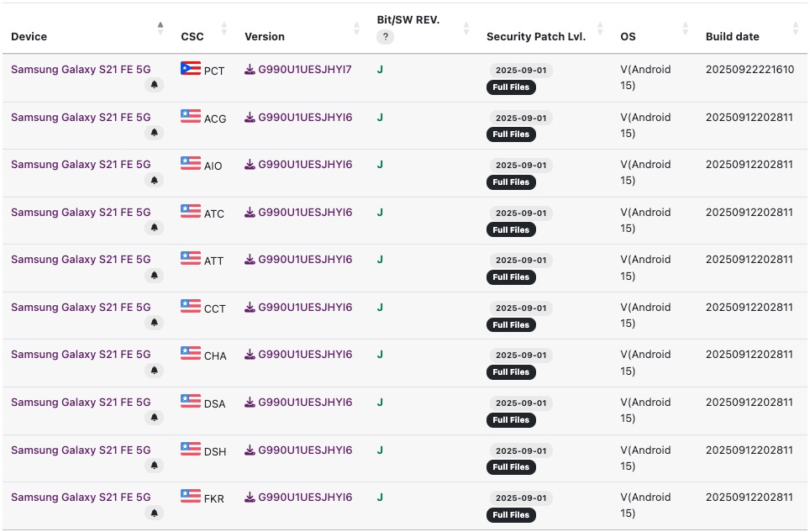
Task: Sort by the Build date column
Action: click(795, 29)
